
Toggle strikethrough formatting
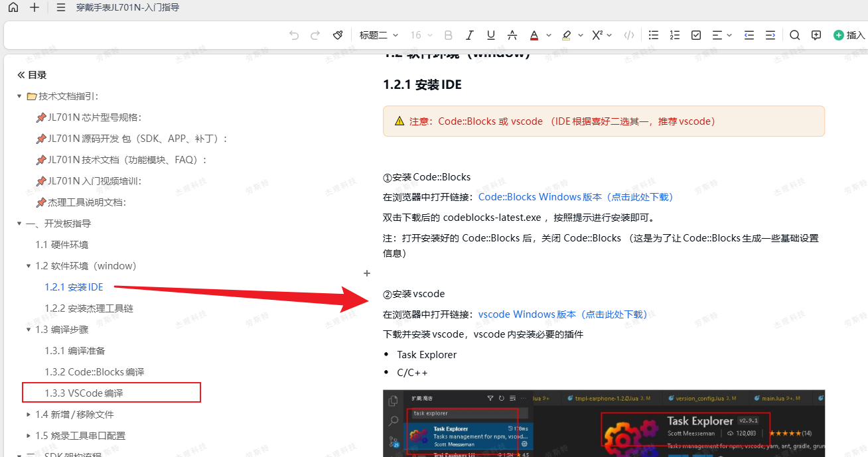coord(512,35)
